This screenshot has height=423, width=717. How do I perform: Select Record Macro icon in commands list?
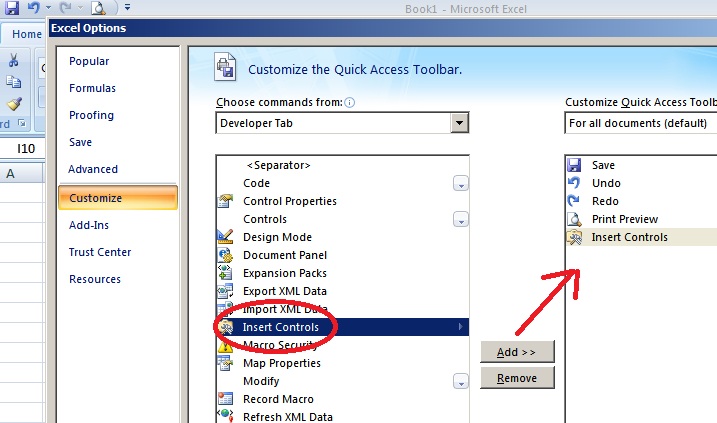point(225,399)
